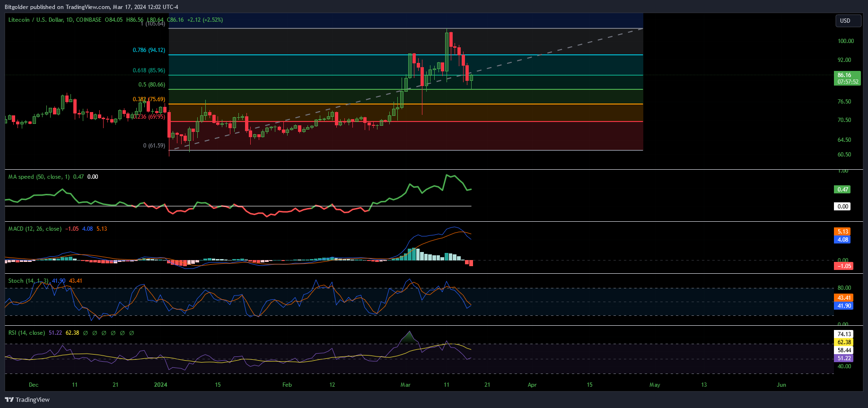Viewport: 868px width, 408px height.
Task: Click the Litecoin / U.S. Dollar symbol title
Action: (x=35, y=20)
